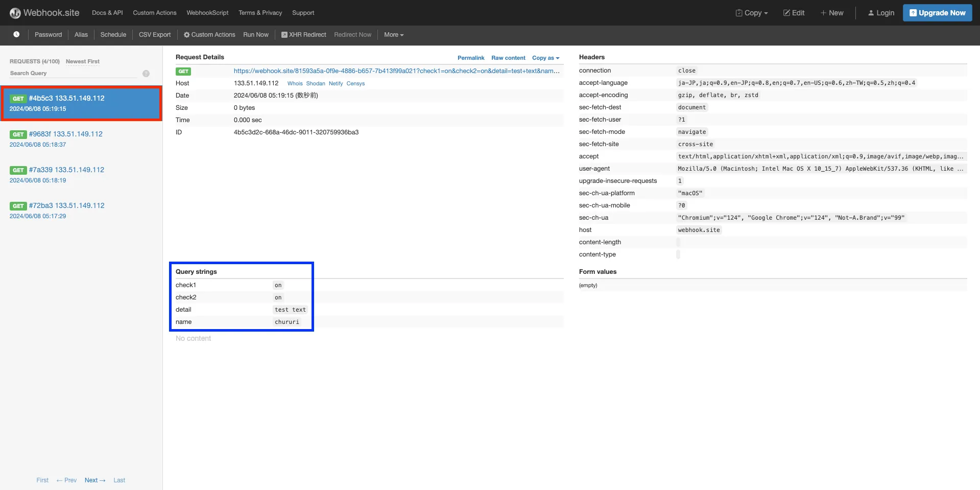This screenshot has height=490, width=980.
Task: Open the Support page
Action: pyautogui.click(x=303, y=13)
